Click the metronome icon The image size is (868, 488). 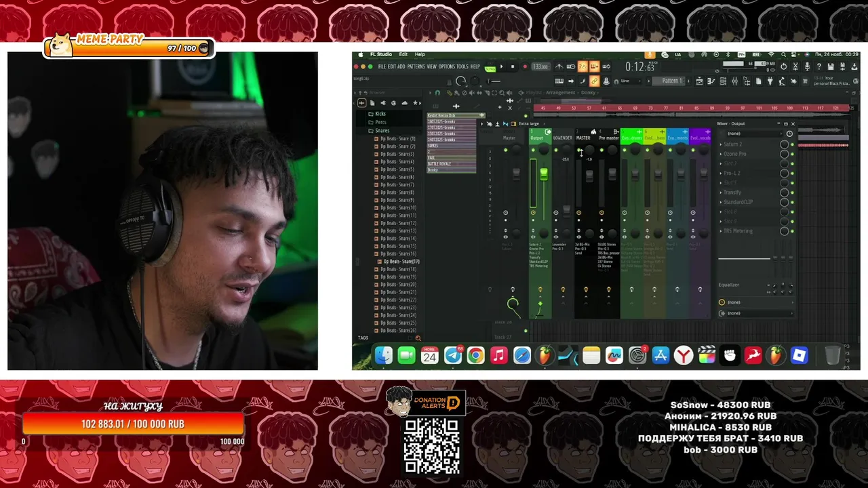coord(559,66)
